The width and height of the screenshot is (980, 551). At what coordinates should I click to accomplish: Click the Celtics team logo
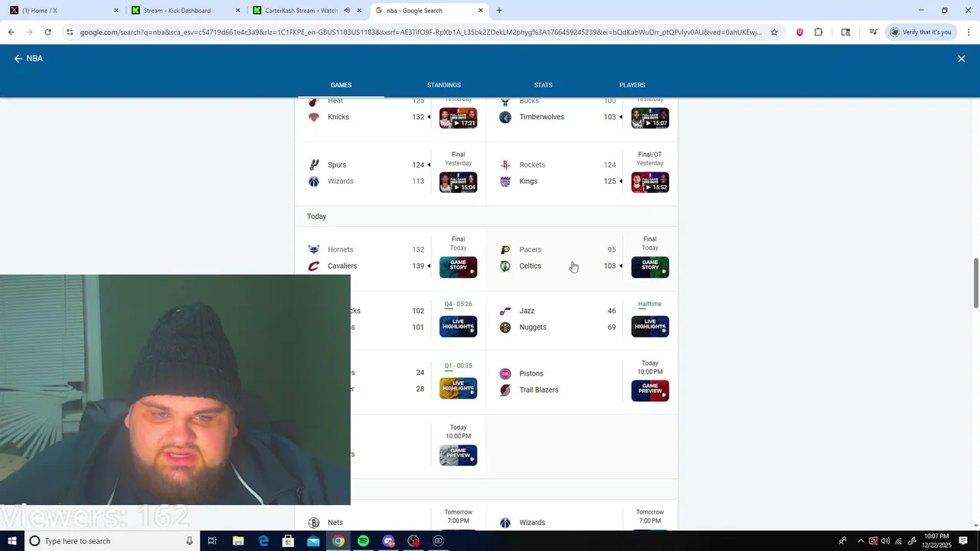pyautogui.click(x=505, y=266)
